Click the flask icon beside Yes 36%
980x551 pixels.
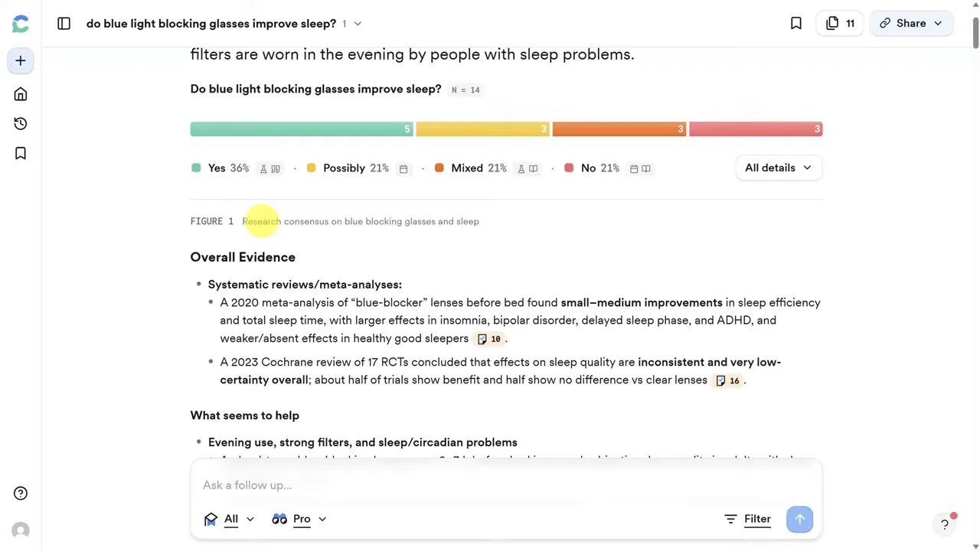[263, 168]
